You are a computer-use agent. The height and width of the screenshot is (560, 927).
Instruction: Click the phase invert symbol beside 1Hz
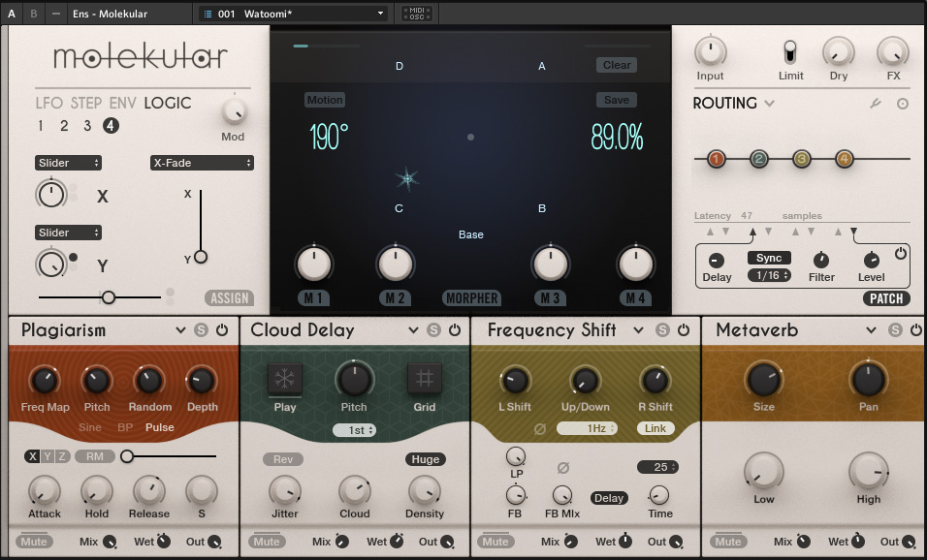[539, 428]
